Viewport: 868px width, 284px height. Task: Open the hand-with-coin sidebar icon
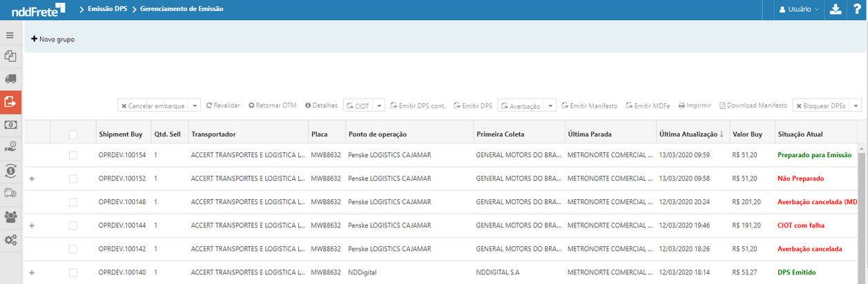coord(10,147)
